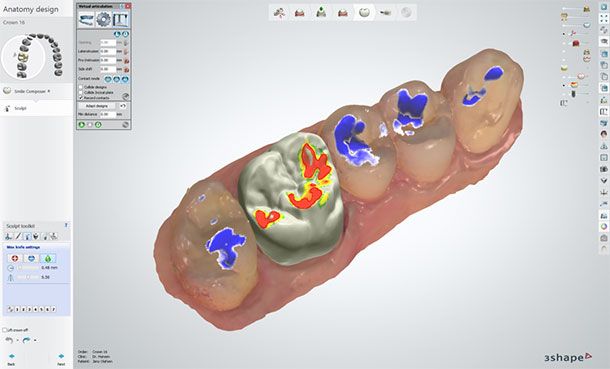Select wax knife preset number 1
The height and width of the screenshot is (369, 610).
tap(18, 310)
